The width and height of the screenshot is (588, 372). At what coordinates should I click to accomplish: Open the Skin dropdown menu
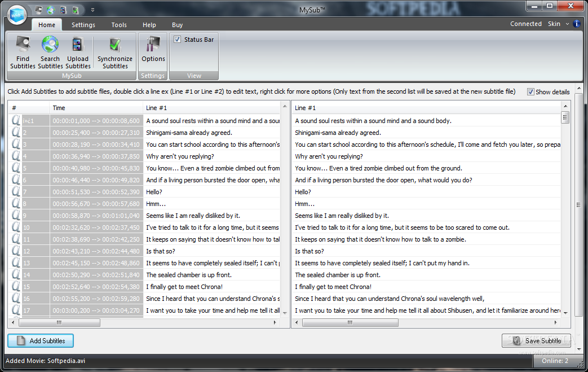[x=558, y=24]
